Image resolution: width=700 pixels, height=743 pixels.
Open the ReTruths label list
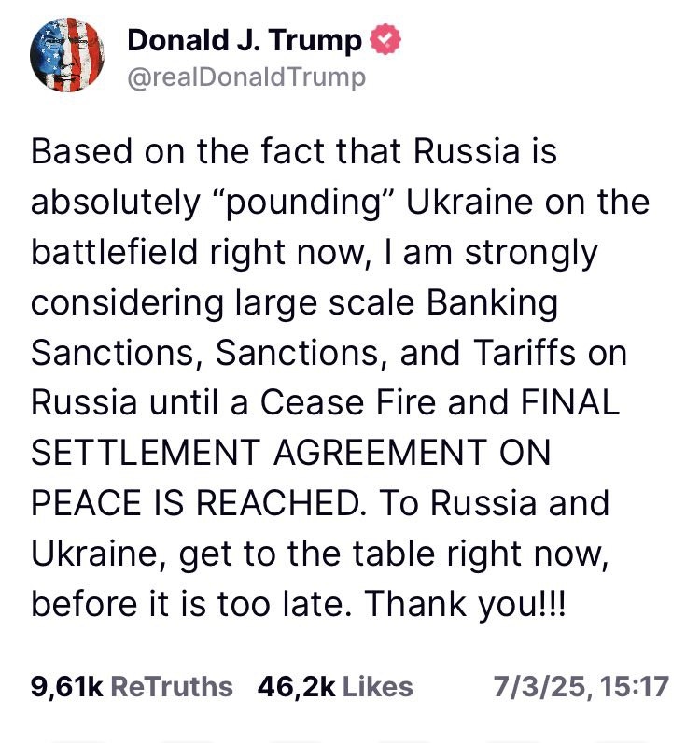pos(172,686)
